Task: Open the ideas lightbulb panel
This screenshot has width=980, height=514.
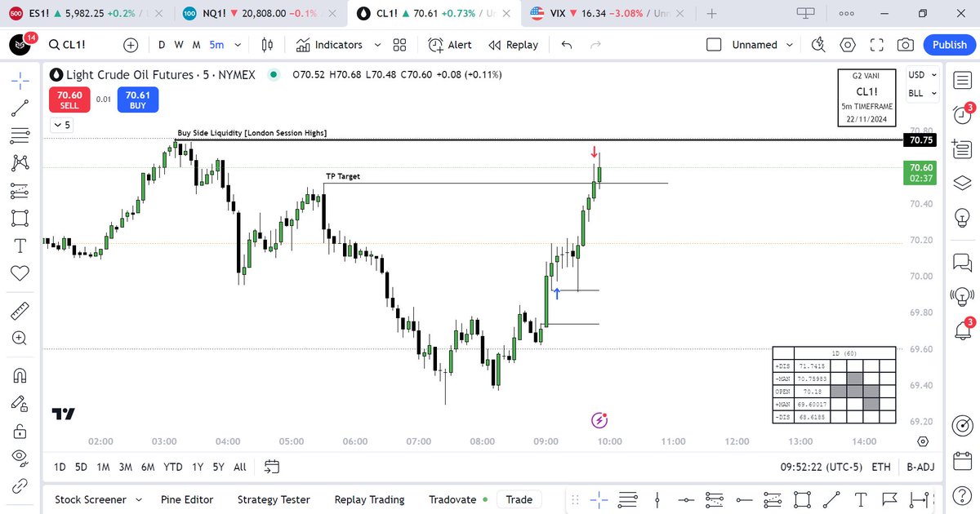Action: [962, 217]
